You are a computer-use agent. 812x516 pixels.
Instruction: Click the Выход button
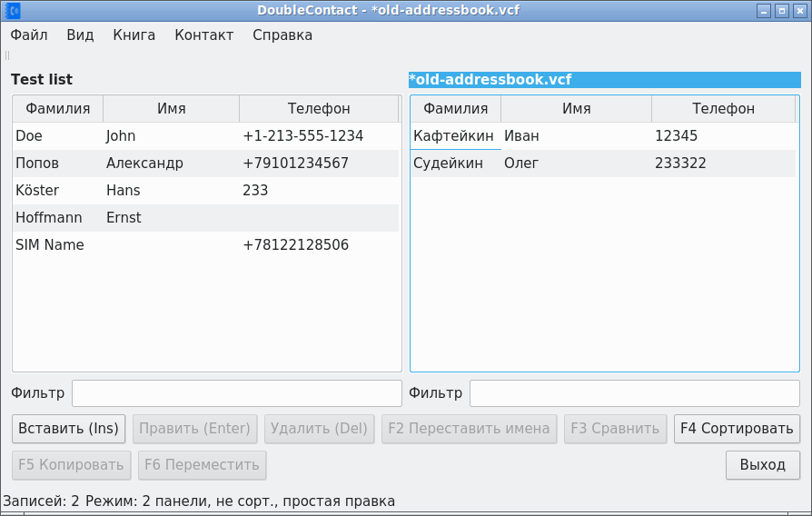click(762, 465)
